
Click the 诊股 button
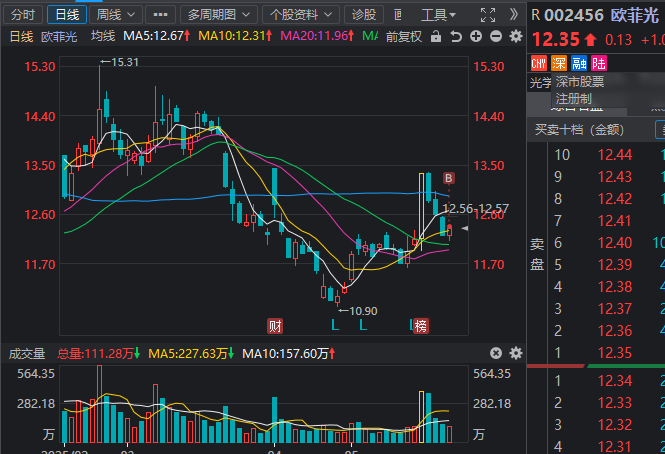point(365,14)
